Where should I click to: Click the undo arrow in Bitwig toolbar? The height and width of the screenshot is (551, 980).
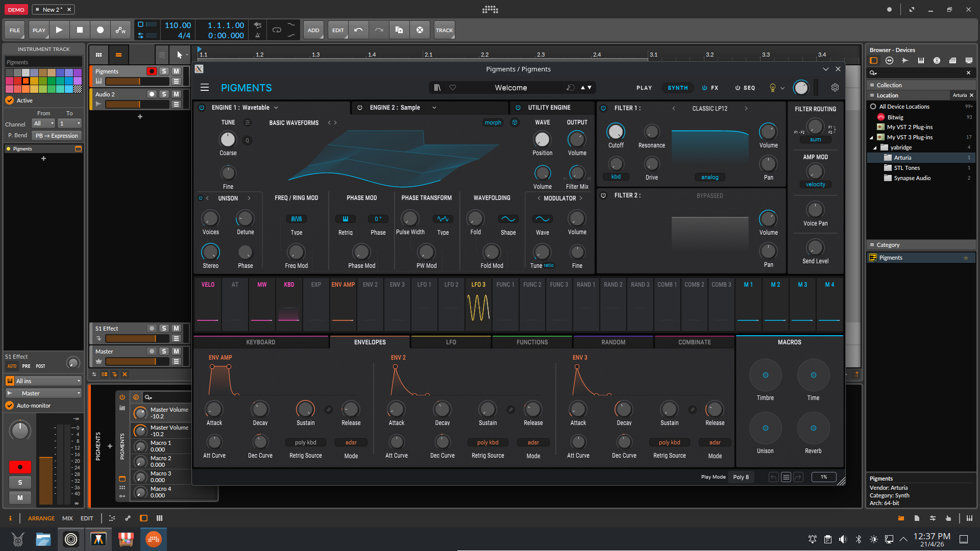click(358, 30)
